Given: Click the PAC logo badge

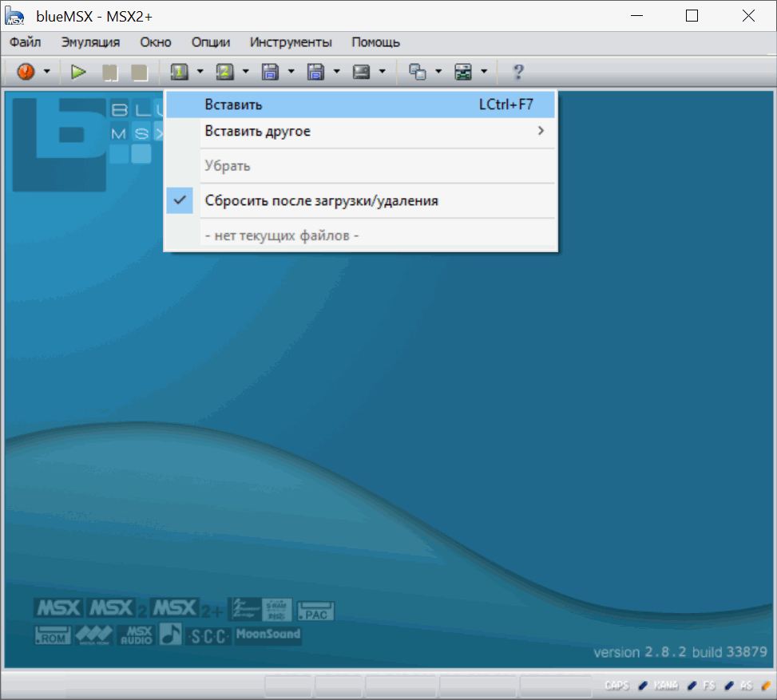Looking at the screenshot, I should 315,611.
